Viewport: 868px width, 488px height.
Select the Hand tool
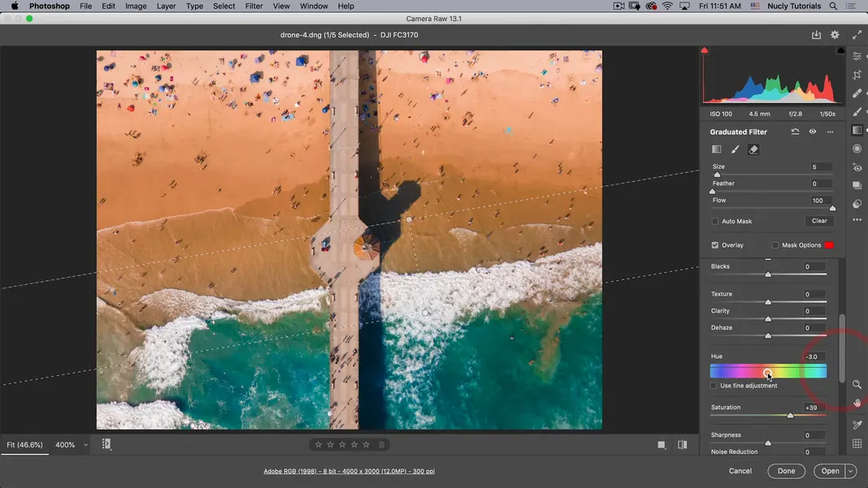[857, 403]
